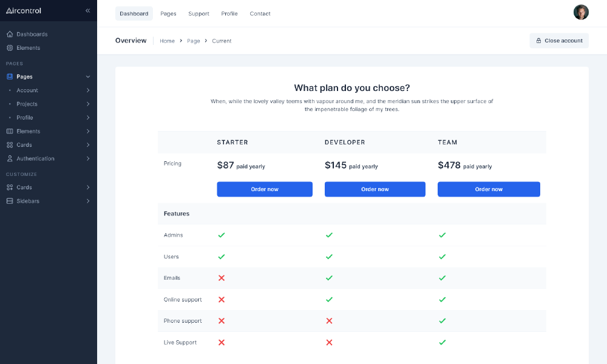The width and height of the screenshot is (607, 364).
Task: Open the Support menu item
Action: click(198, 13)
